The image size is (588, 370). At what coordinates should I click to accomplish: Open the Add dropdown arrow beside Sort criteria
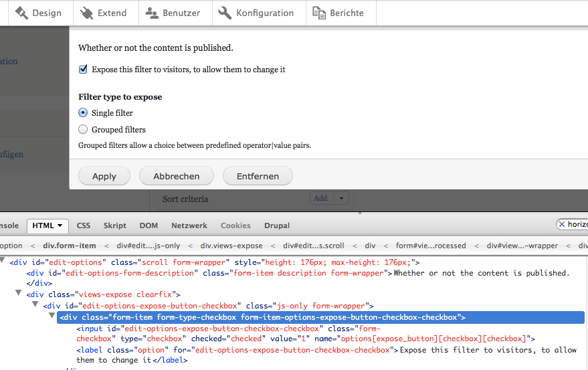point(342,198)
